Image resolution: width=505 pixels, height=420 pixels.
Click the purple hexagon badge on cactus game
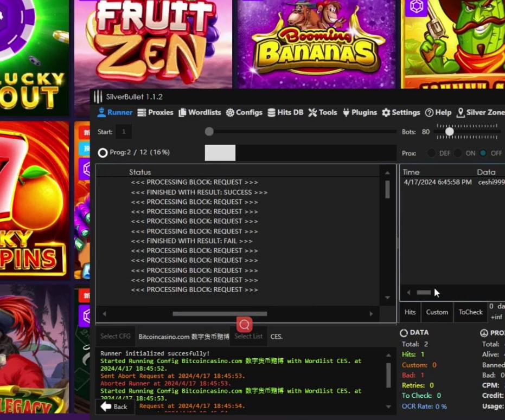point(416,7)
